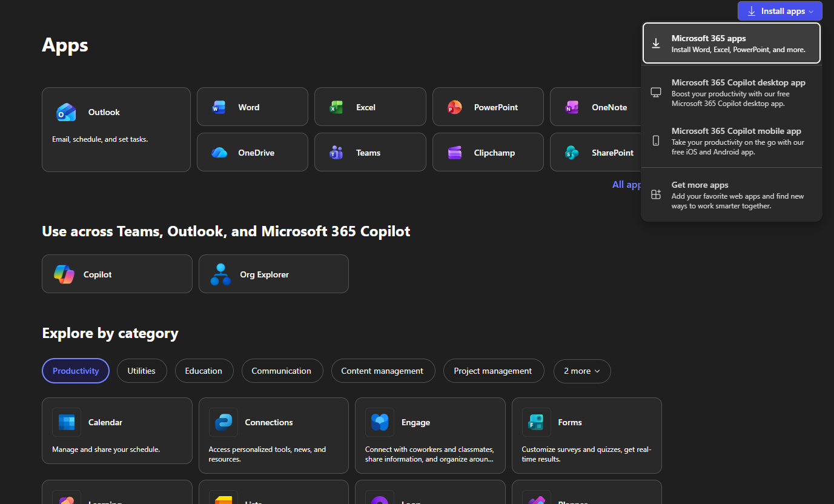Open the Clipchamp app icon
Image resolution: width=834 pixels, height=504 pixels.
454,153
